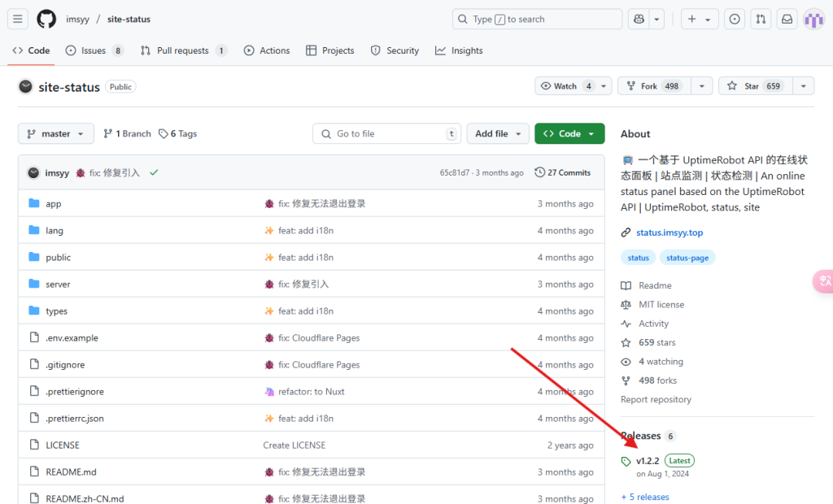Open the .gitignore file
The height and width of the screenshot is (504, 833).
pos(65,365)
